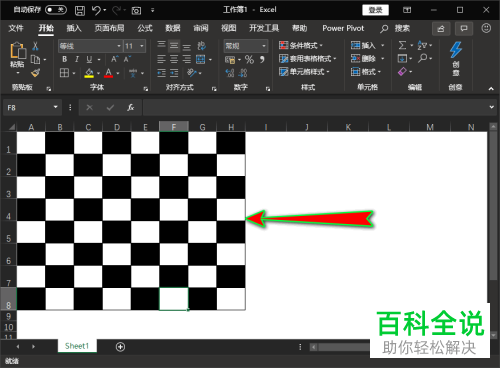Click the camera screenshot icon in quick access

coord(136,11)
